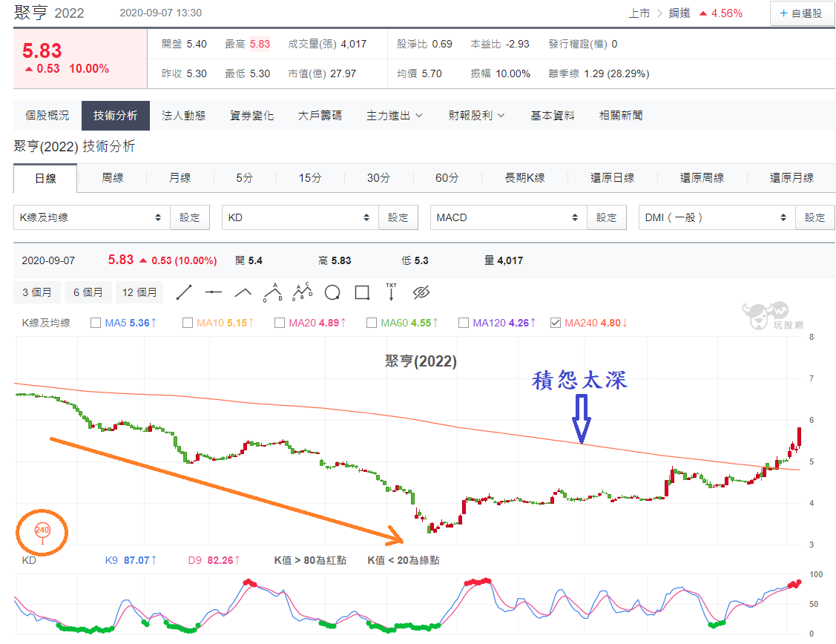836x644 pixels.
Task: Click the 聚亨 stock name heading
Action: tap(30, 13)
